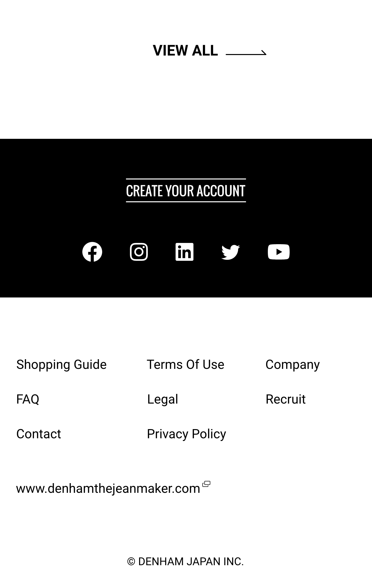Open the YouTube social icon

click(x=279, y=252)
